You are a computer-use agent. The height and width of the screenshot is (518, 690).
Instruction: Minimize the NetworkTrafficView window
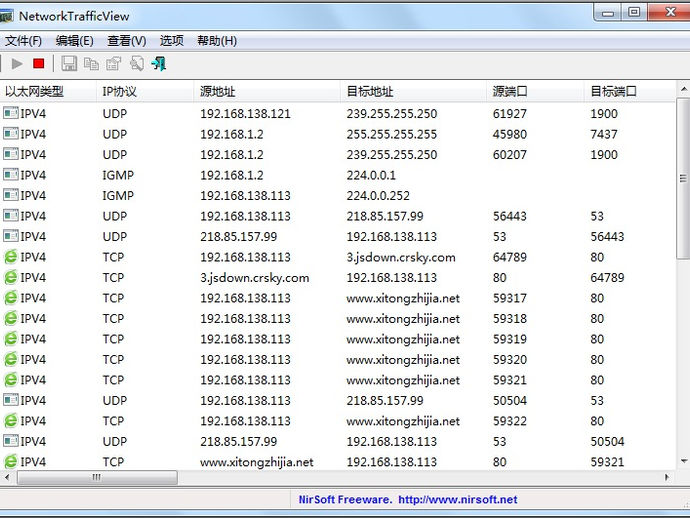pyautogui.click(x=608, y=12)
